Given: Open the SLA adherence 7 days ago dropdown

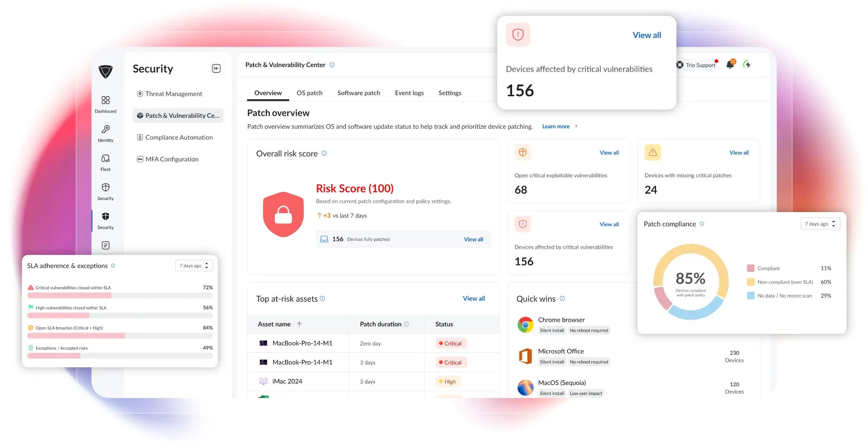Looking at the screenshot, I should (x=194, y=265).
